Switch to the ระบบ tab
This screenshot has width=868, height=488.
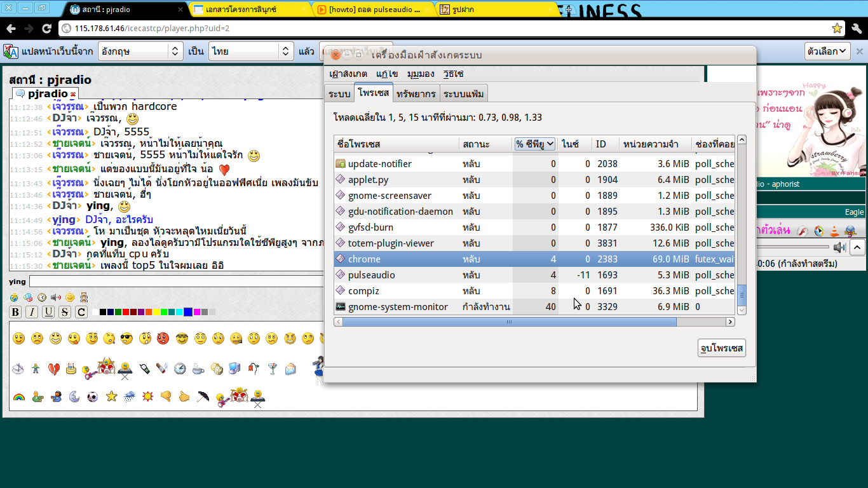(x=339, y=94)
